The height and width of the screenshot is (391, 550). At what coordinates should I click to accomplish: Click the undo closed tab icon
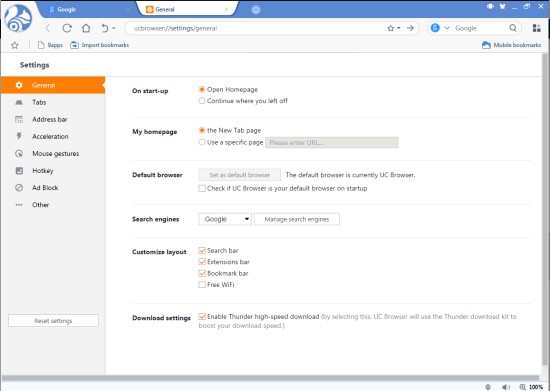click(105, 28)
